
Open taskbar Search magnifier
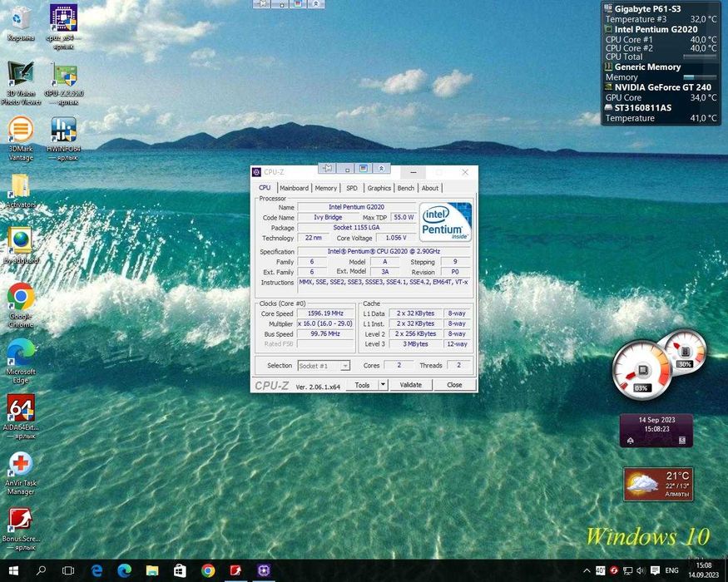point(41,570)
